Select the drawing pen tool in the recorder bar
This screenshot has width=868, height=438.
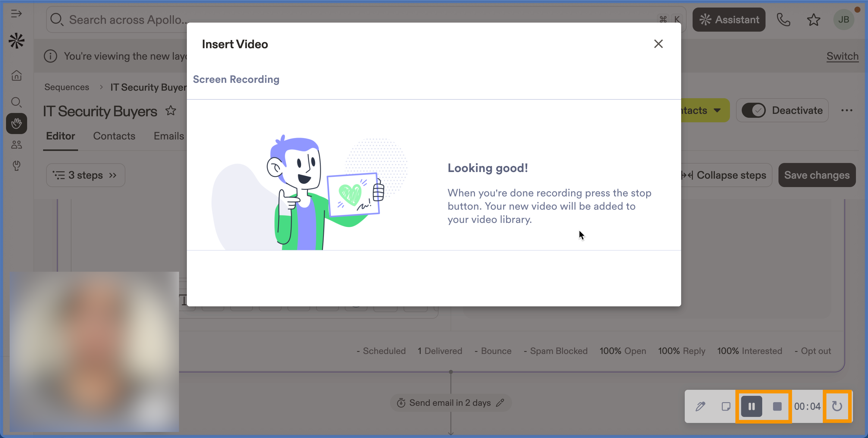click(700, 406)
